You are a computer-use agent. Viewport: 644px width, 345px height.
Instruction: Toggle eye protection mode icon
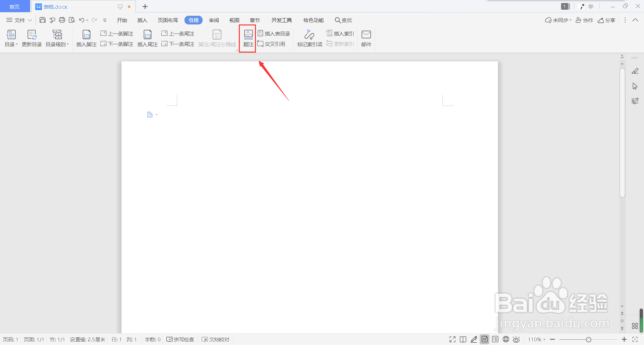tap(517, 339)
